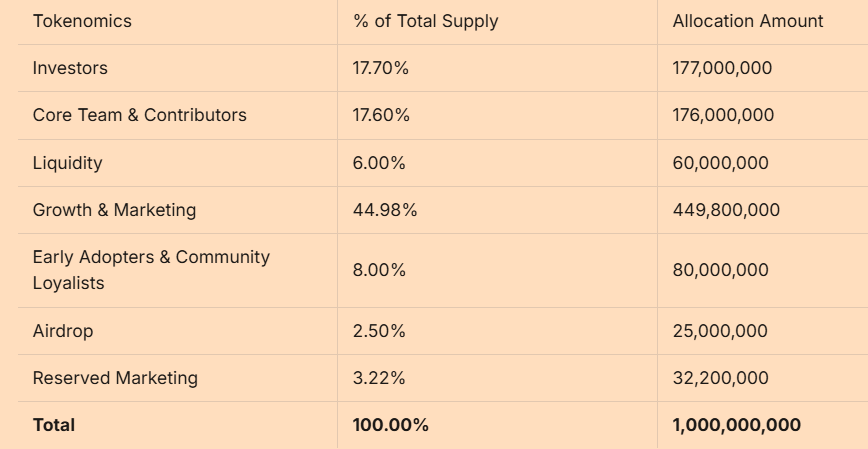Select the 44.98% percentage cell
This screenshot has width=868, height=449.
(385, 210)
